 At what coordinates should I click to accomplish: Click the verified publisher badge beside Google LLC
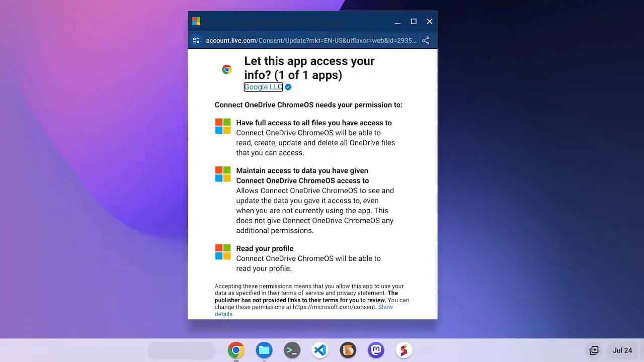288,87
